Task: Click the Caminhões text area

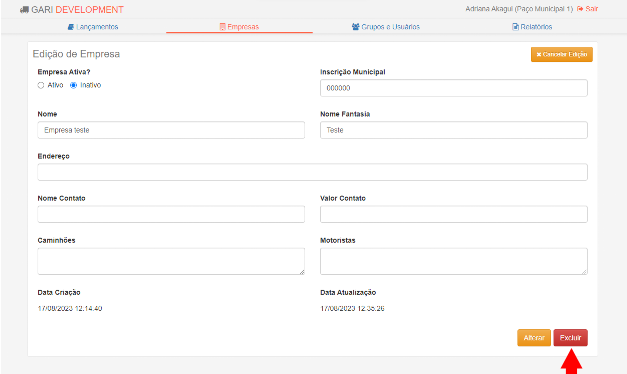Action: click(171, 261)
